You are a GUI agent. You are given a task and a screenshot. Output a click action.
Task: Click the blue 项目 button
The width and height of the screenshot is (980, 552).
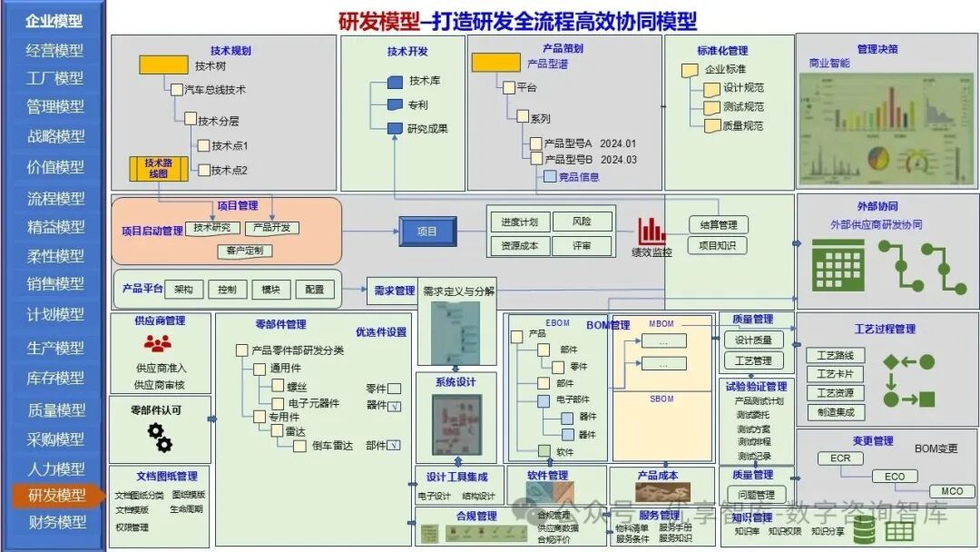[x=428, y=232]
